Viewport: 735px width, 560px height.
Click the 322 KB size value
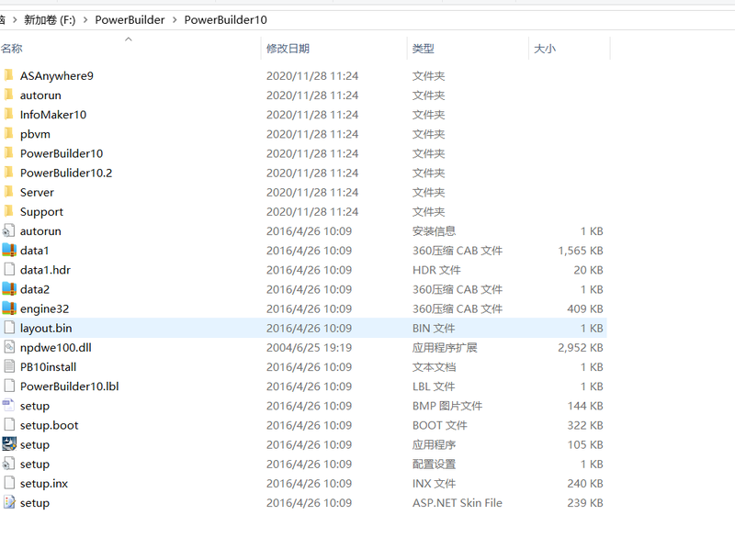585,425
